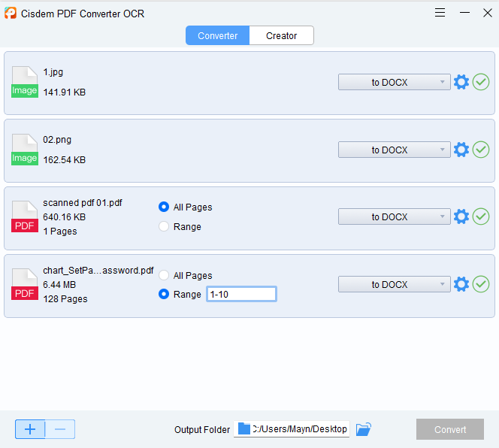Viewport: 499px width, 448px height.
Task: Click the 1 Pages text
Action: pyautogui.click(x=60, y=232)
